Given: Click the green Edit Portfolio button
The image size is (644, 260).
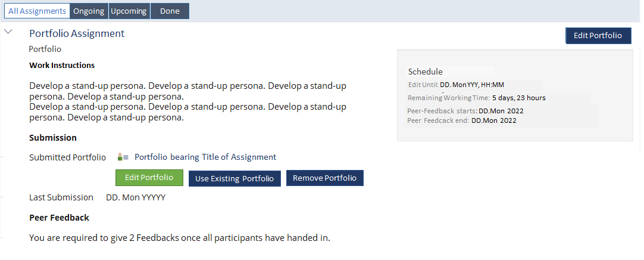Looking at the screenshot, I should (x=149, y=178).
